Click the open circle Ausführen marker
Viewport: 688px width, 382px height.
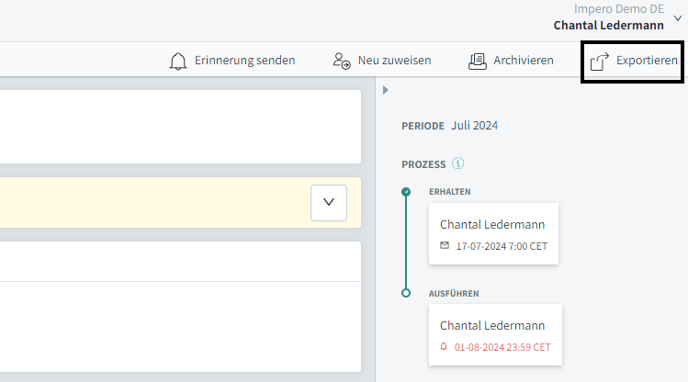coord(406,293)
